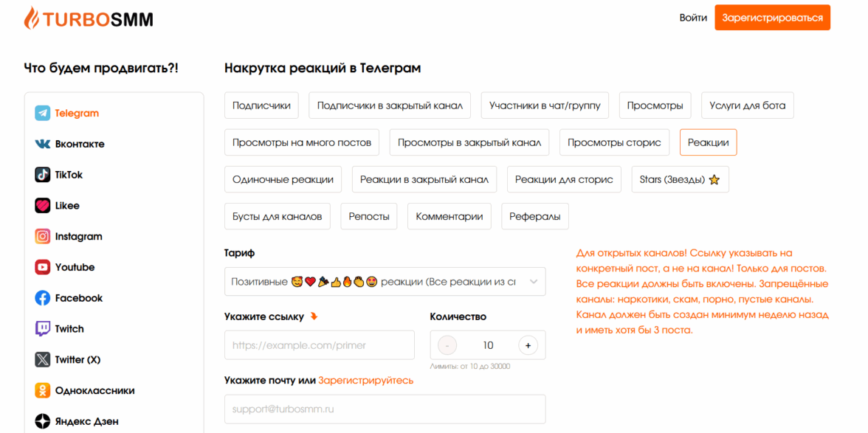Click the Одноклассники icon
This screenshot has width=868, height=433.
point(43,390)
